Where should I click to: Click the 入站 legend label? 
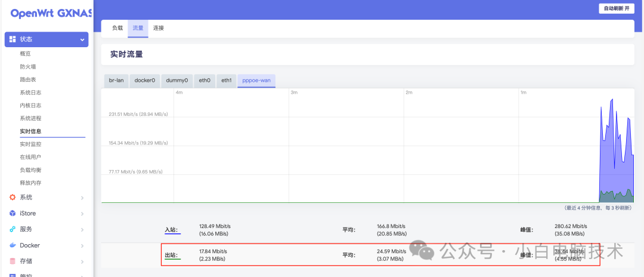pyautogui.click(x=171, y=230)
